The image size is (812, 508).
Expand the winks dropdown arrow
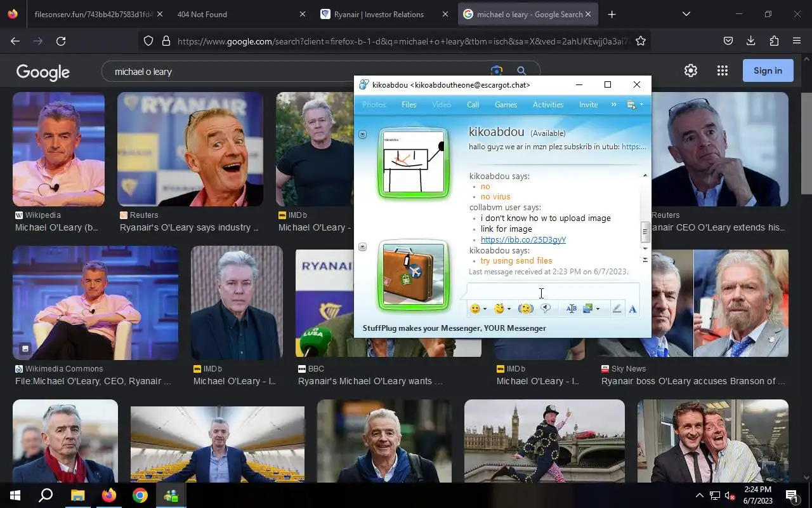tap(509, 309)
